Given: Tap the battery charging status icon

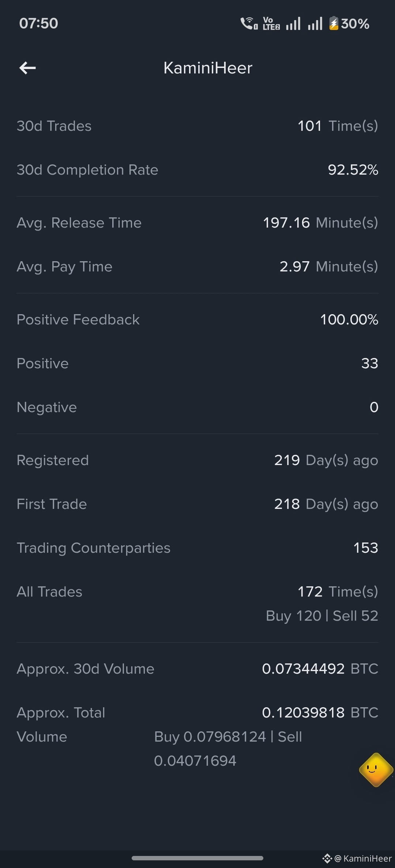Looking at the screenshot, I should [x=334, y=23].
